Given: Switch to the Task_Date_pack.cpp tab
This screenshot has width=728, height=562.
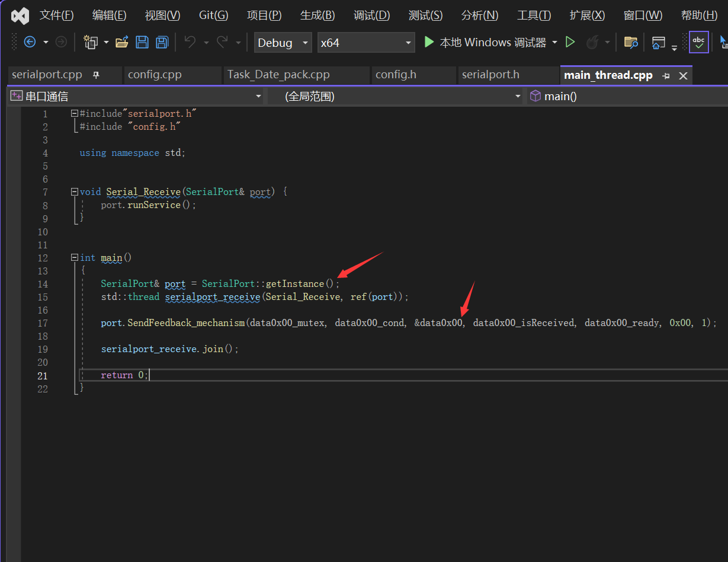Looking at the screenshot, I should 278,75.
